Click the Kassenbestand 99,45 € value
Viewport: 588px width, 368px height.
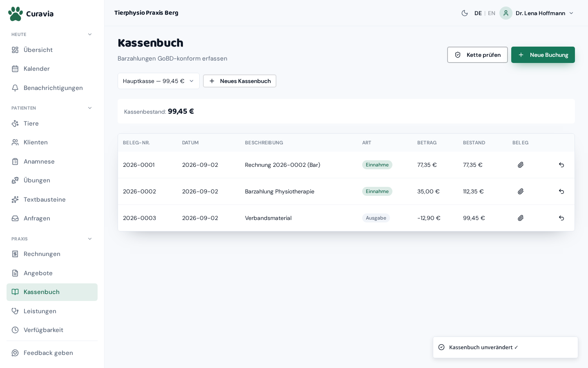click(x=181, y=111)
